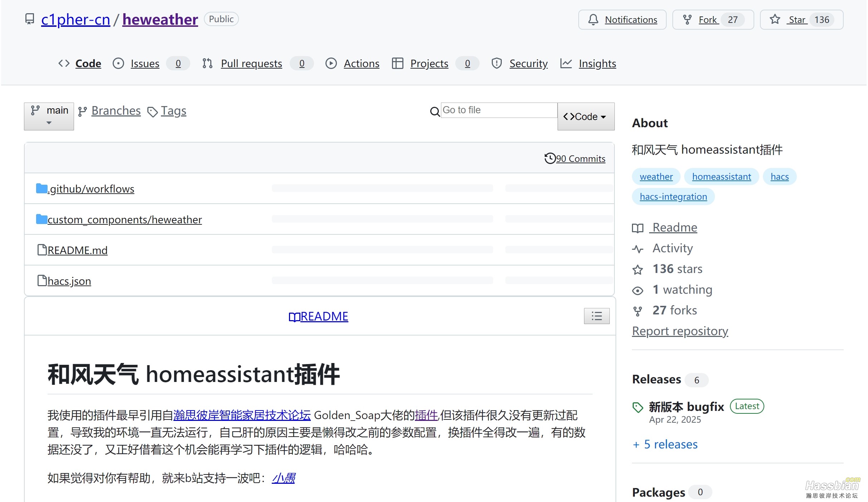Open the Security tab
Image resolution: width=868 pixels, height=502 pixels.
point(529,63)
